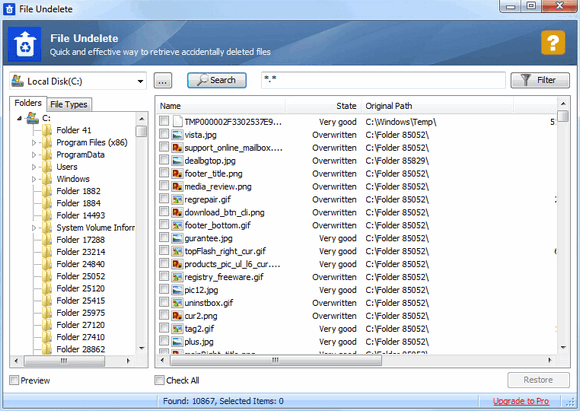Click the media_review.png file icon

pyautogui.click(x=178, y=186)
